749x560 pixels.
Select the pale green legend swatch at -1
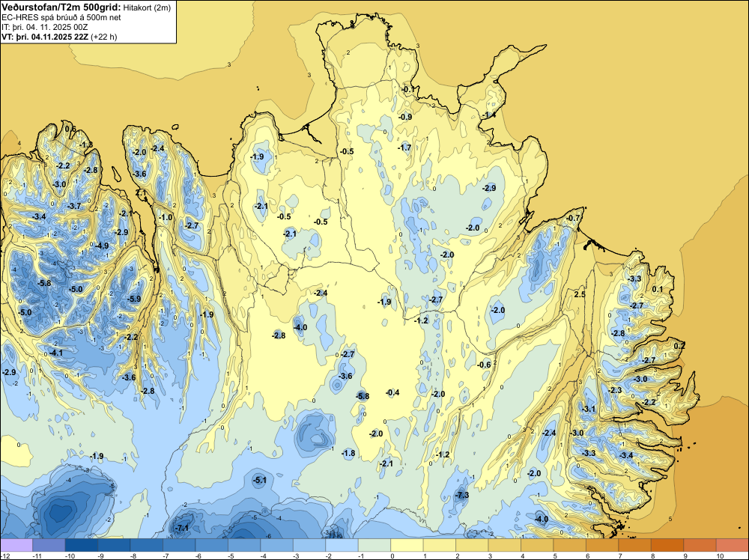click(x=374, y=545)
